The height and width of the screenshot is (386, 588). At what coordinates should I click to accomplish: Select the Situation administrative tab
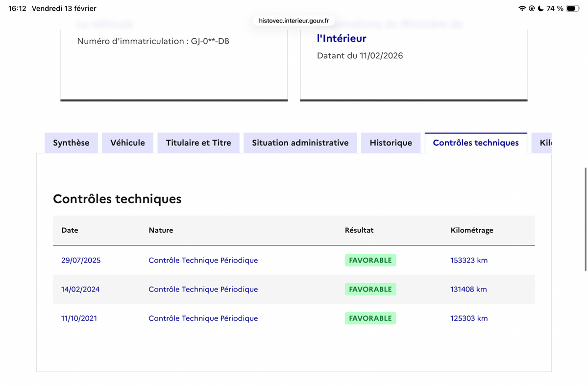click(x=300, y=143)
